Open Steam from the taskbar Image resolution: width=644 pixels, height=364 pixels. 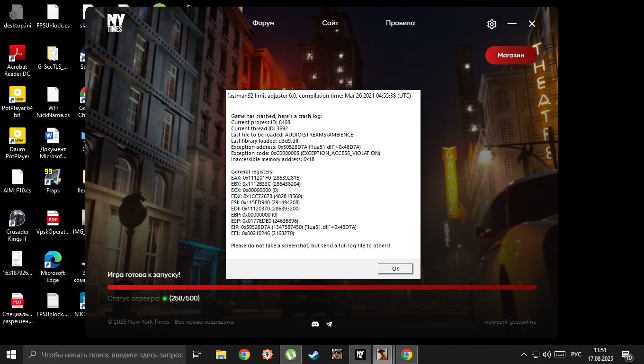pos(313,355)
